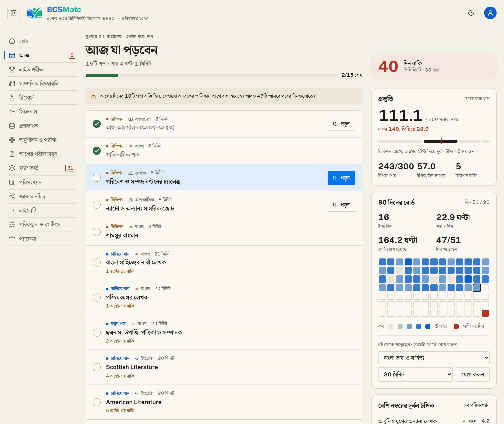Click the blue পড়ুন button for পরিবেশ topic
The image size is (504, 424).
(x=341, y=178)
